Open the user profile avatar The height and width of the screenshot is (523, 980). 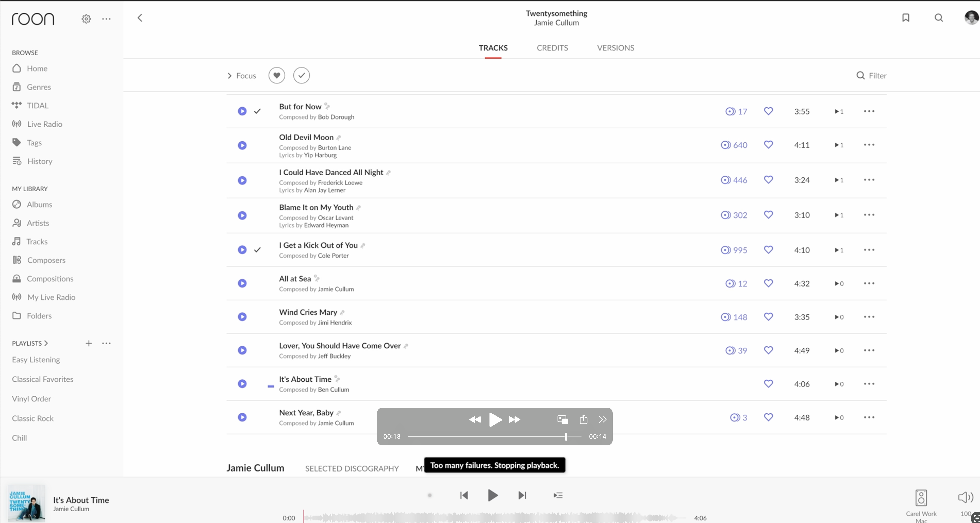tap(971, 18)
